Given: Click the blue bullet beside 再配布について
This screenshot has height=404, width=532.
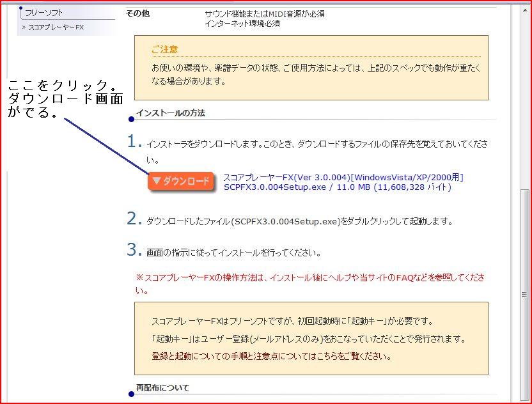Looking at the screenshot, I should coord(131,394).
